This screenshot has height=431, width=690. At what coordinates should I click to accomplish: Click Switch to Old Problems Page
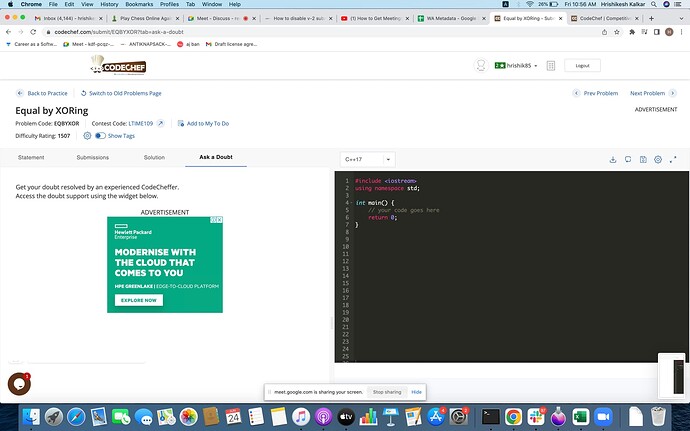121,93
